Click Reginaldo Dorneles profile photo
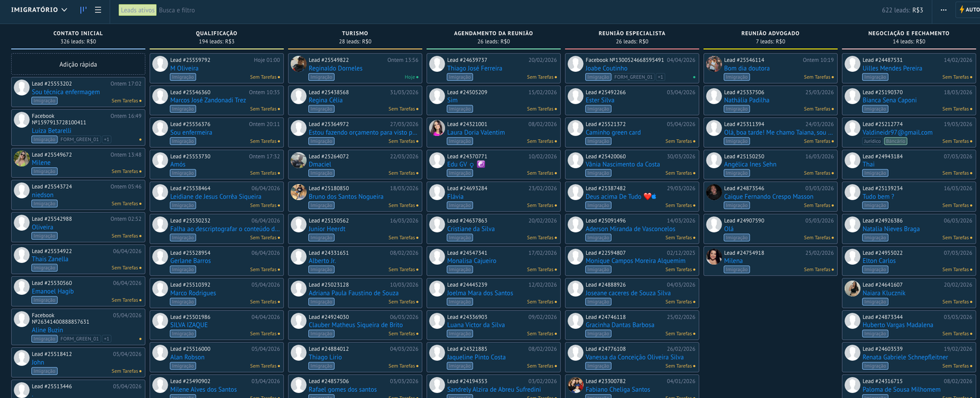Screen dimensions: 980x398 [x=298, y=64]
